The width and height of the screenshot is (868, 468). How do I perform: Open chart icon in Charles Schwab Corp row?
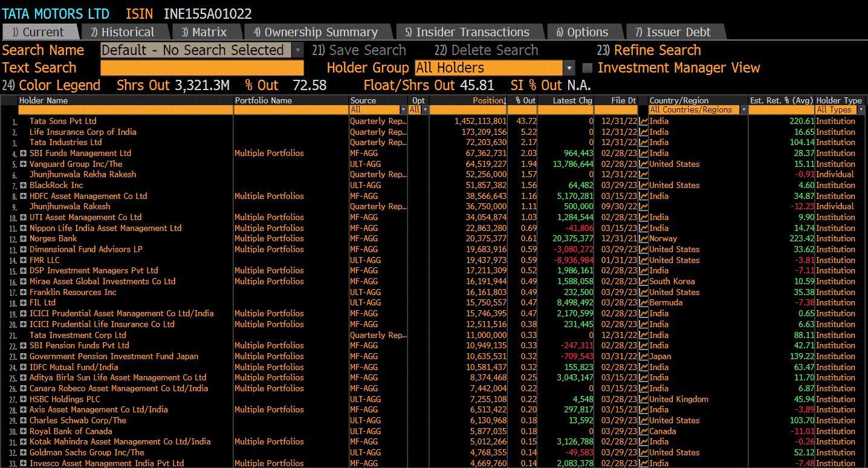(644, 420)
